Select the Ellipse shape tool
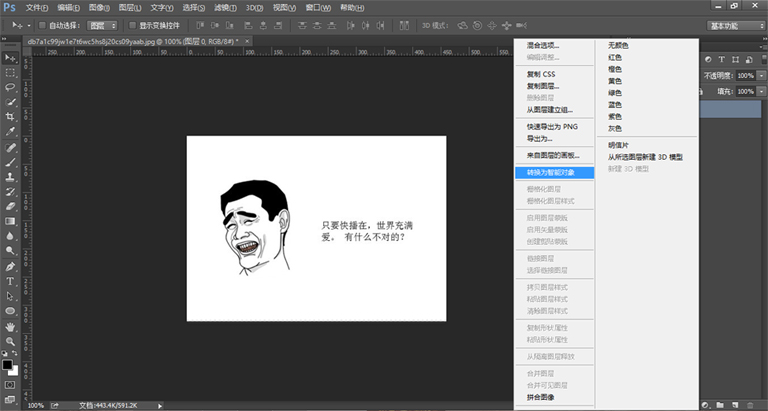This screenshot has width=768, height=411. click(10, 311)
